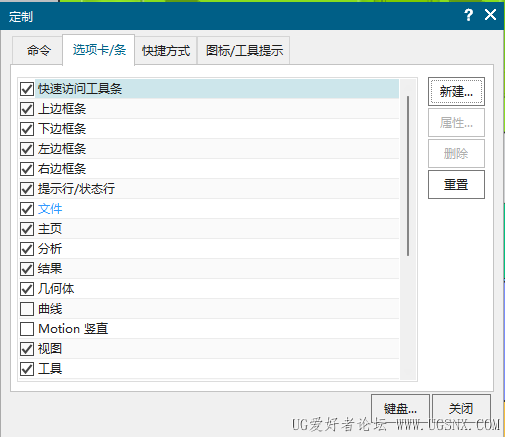Enable the 曲线 checkbox

click(27, 309)
